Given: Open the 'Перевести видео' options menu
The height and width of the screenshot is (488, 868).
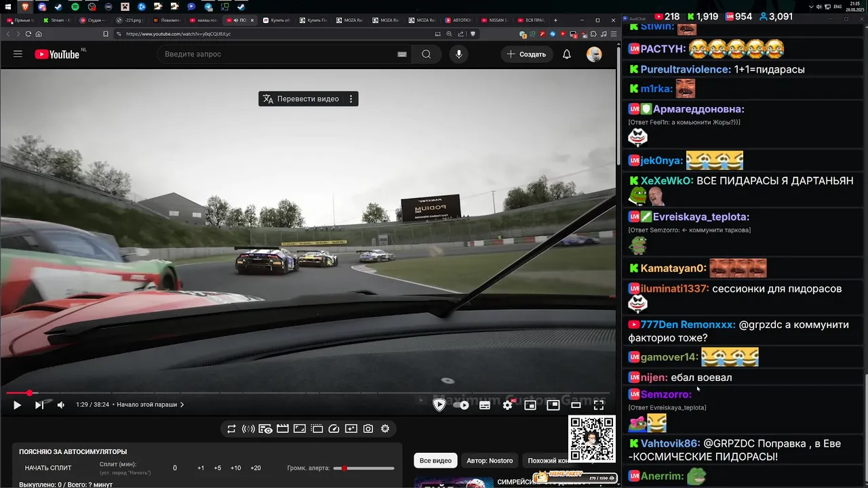Looking at the screenshot, I should [351, 99].
